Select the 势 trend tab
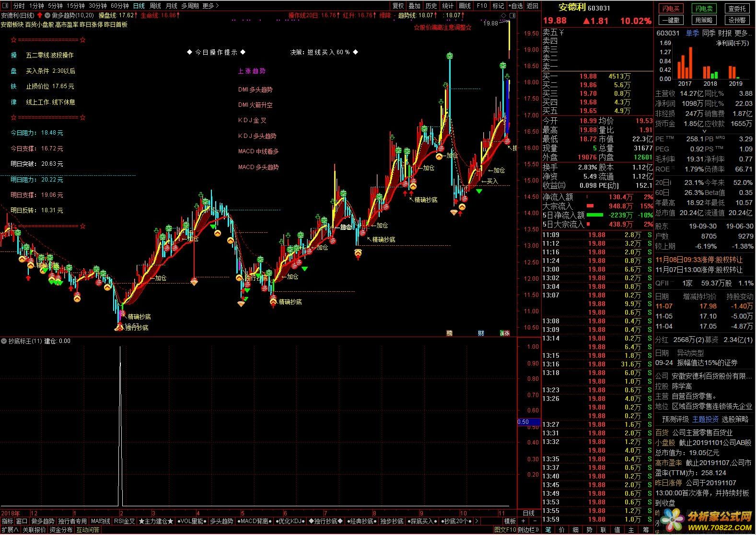Viewport: 756px width, 535px height. (x=590, y=530)
